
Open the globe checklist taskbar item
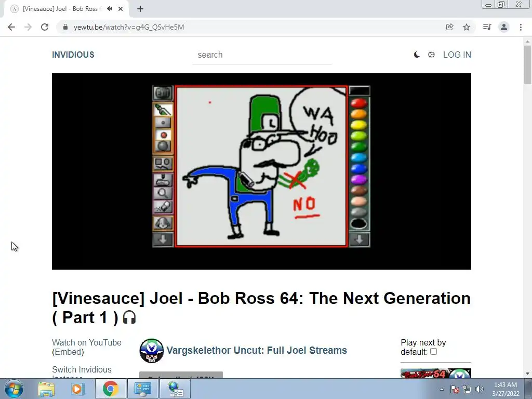point(176,389)
